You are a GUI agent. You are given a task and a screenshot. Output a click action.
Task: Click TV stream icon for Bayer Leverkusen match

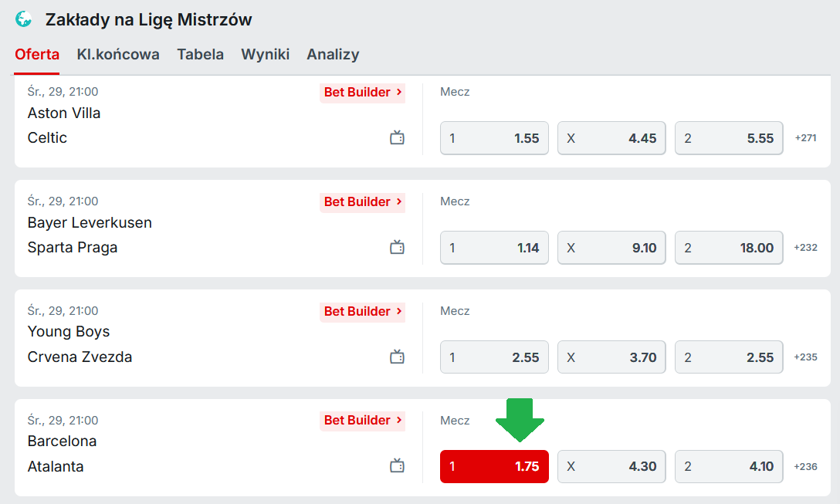(x=397, y=248)
